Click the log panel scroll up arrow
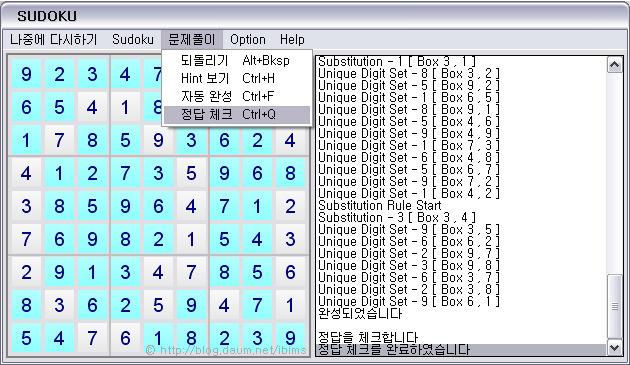Viewport: 630px width, 365px height. (x=615, y=65)
